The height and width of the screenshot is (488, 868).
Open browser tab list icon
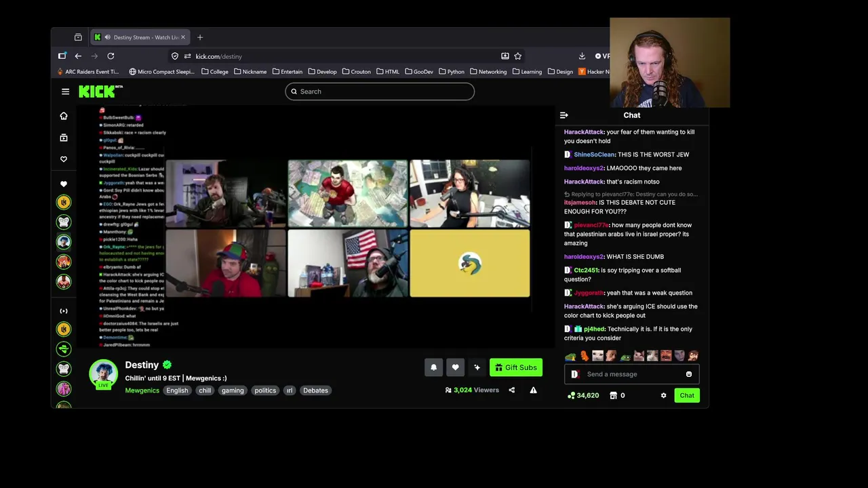[78, 37]
